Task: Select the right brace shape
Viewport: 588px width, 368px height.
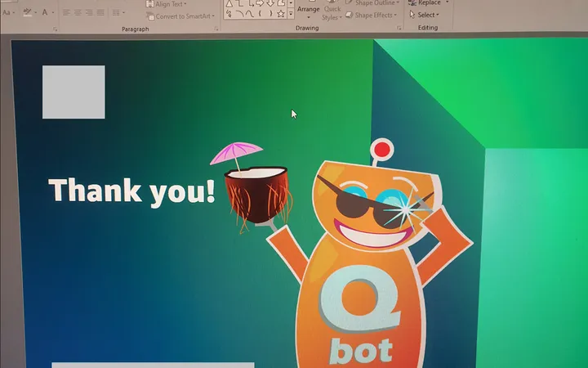Action: [270, 14]
